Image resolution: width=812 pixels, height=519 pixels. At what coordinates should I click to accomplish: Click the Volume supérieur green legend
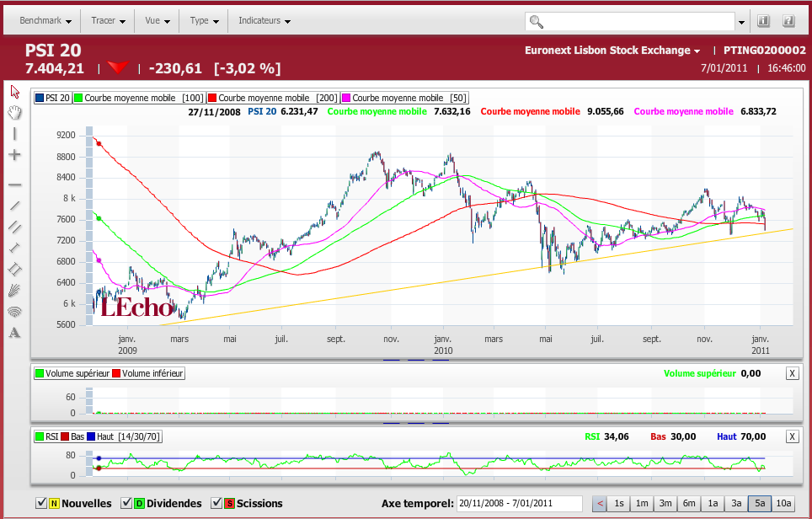72,373
